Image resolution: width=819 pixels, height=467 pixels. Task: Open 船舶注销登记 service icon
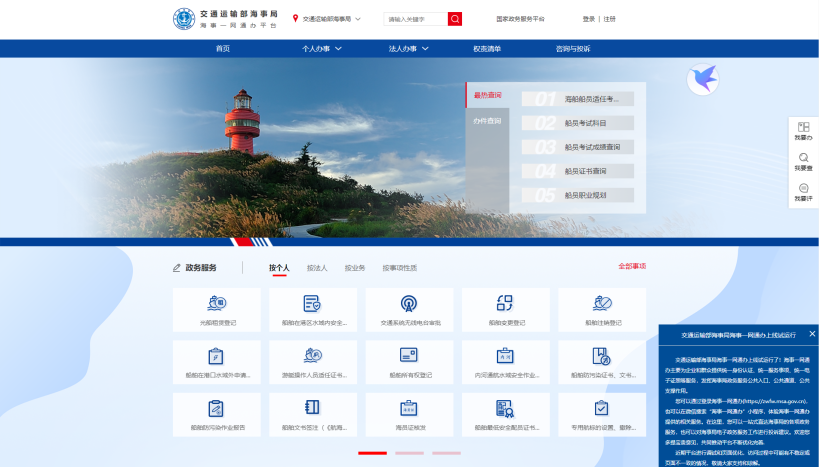click(x=602, y=304)
